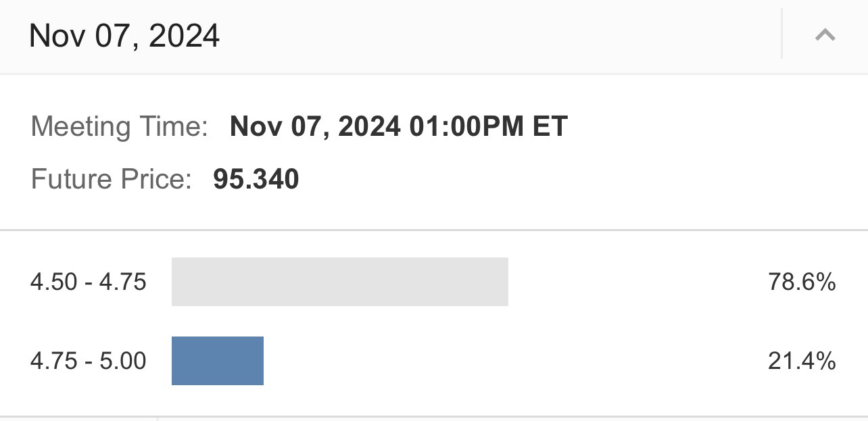Click the gray 4.50 - 4.75 probability bar
The height and width of the screenshot is (421, 868).
click(339, 282)
